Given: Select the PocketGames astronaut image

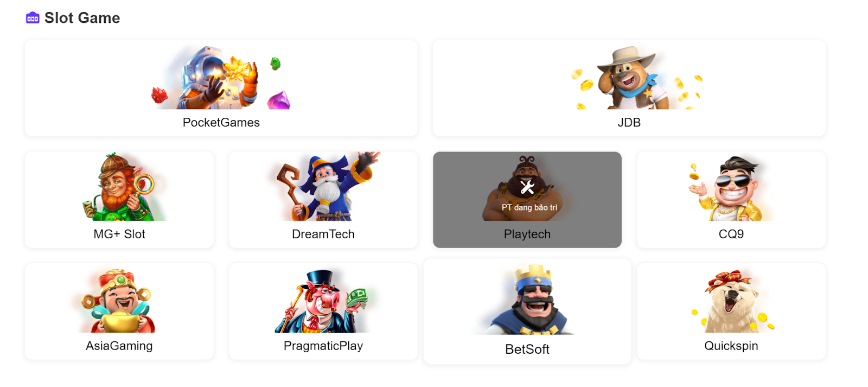Looking at the screenshot, I should [x=221, y=78].
